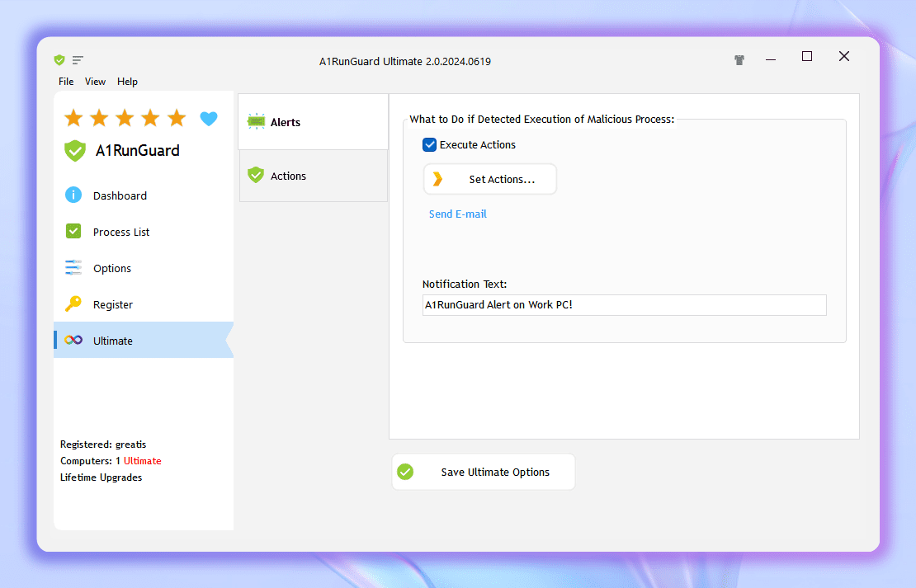Open Dashboard from the sidebar

(120, 195)
